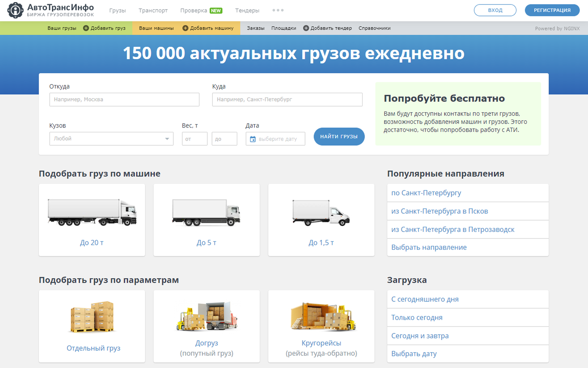Open the Заказы section
Screen dimensions: 588x368
click(255, 28)
